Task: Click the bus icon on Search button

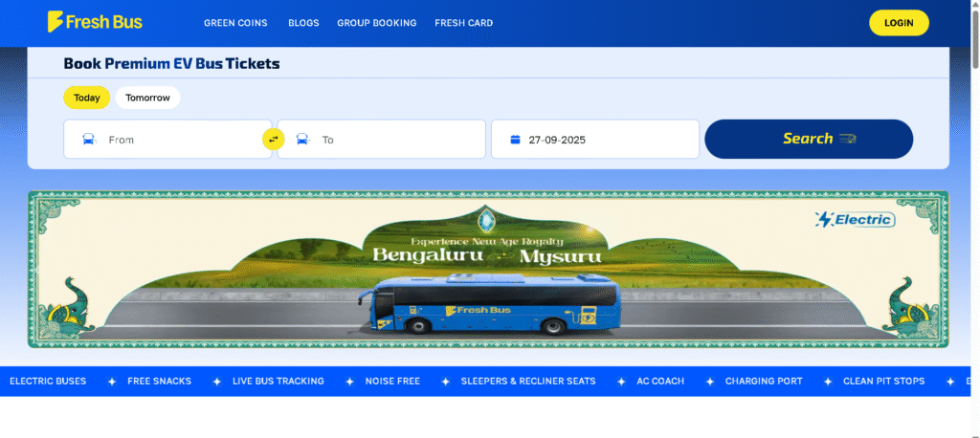Action: [847, 139]
